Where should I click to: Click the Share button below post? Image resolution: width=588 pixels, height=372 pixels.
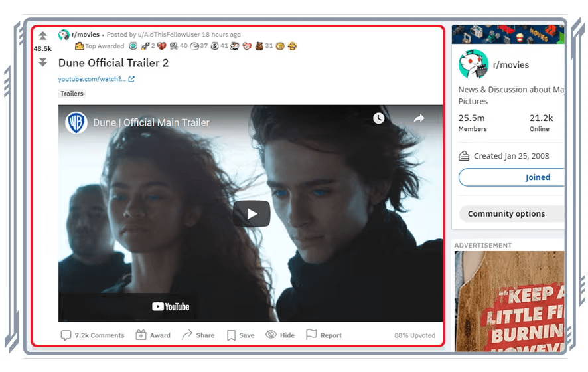coord(198,335)
